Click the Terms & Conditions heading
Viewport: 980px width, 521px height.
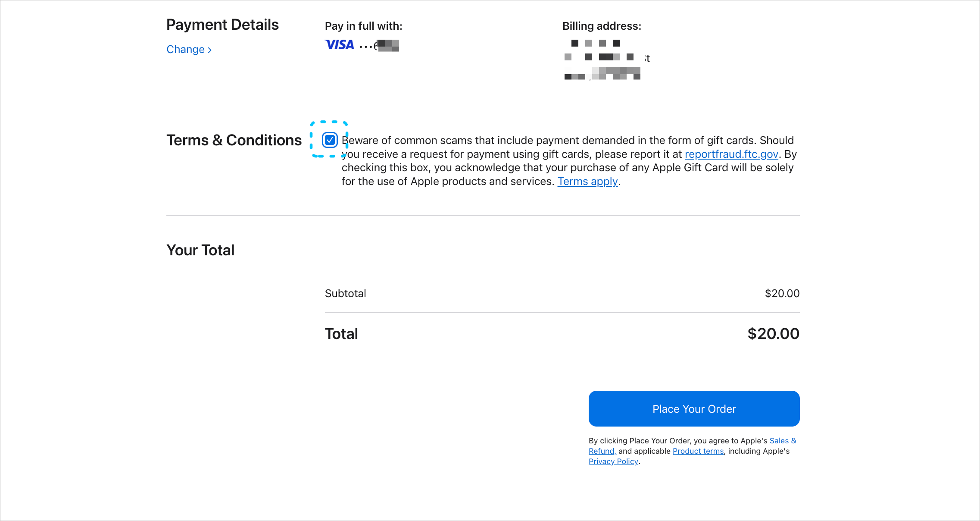coord(234,140)
